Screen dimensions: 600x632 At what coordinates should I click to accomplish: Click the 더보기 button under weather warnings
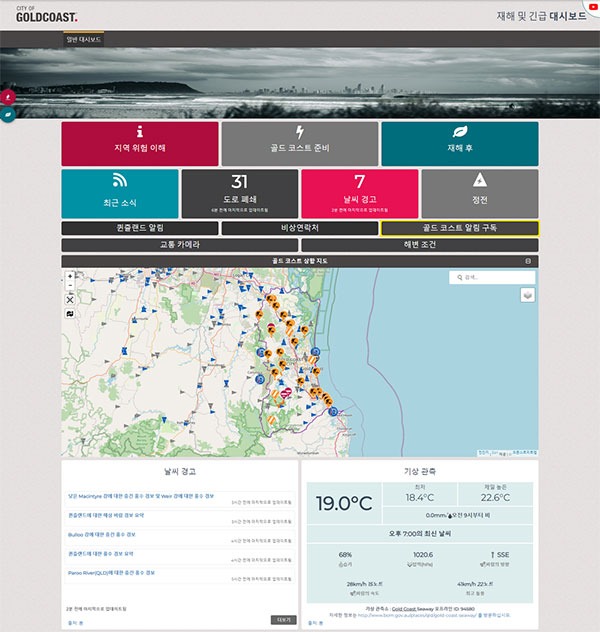click(x=284, y=620)
